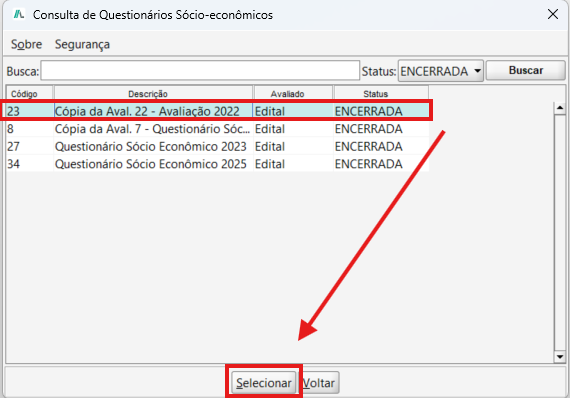Click code cell 34
Image resolution: width=570 pixels, height=398 pixels.
30,164
